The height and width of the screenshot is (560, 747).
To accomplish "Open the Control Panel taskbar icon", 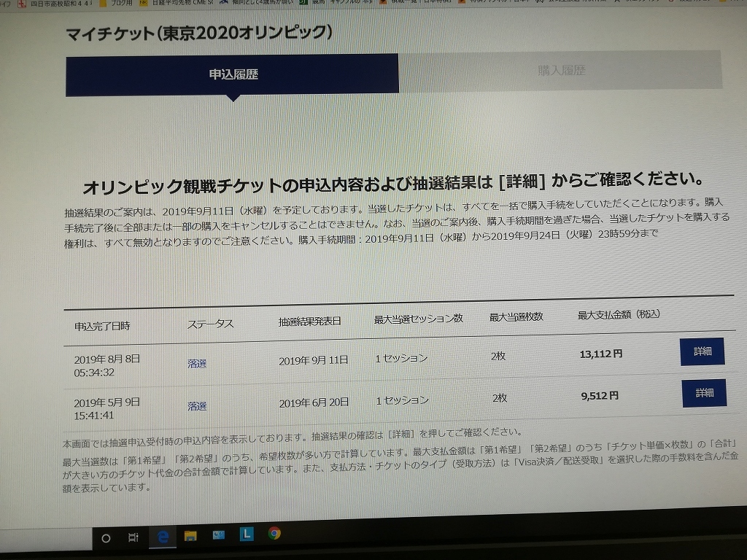I will point(219,534).
